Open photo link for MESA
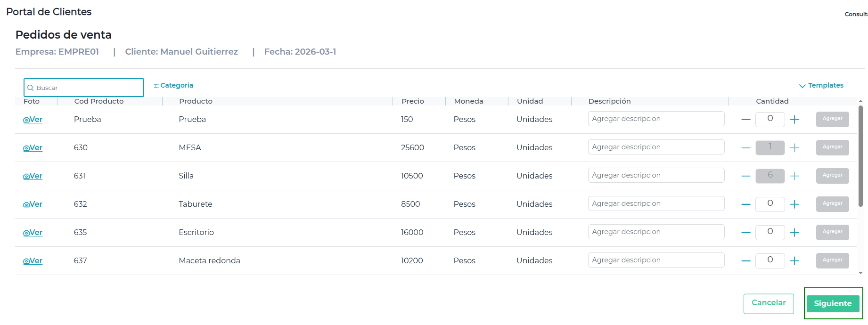868x325 pixels. [x=33, y=148]
